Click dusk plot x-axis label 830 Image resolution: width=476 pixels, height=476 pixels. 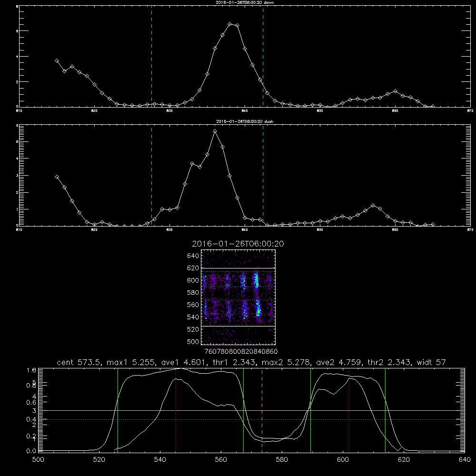click(x=169, y=230)
